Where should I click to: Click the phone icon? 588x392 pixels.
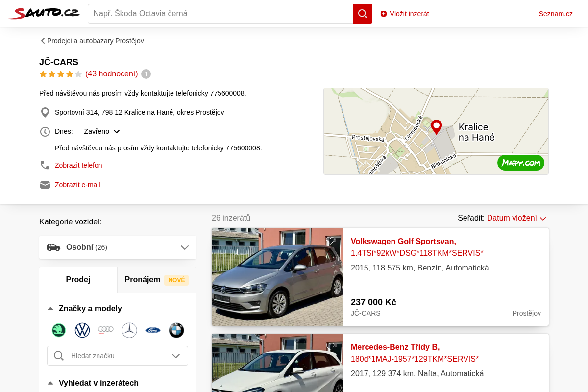point(45,165)
